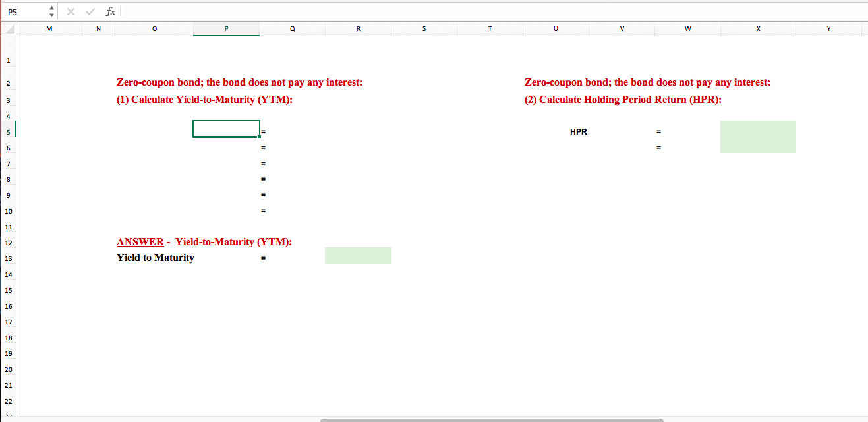Select column X header
This screenshot has height=422, width=868.
click(x=758, y=28)
